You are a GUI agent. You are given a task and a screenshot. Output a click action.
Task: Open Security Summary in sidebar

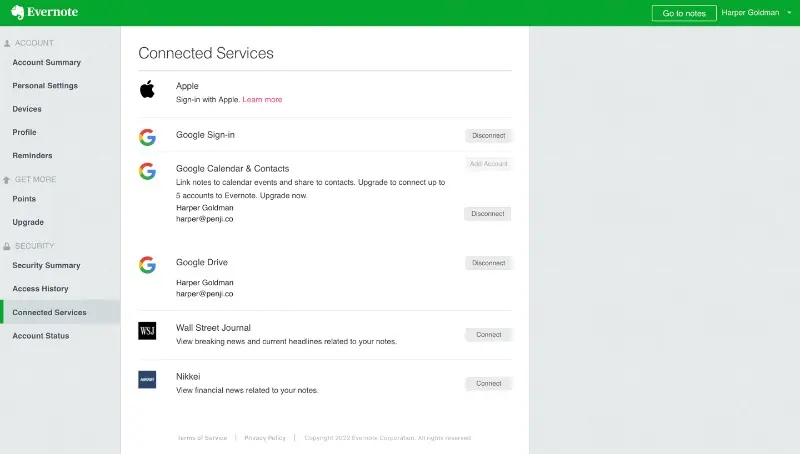tap(46, 265)
